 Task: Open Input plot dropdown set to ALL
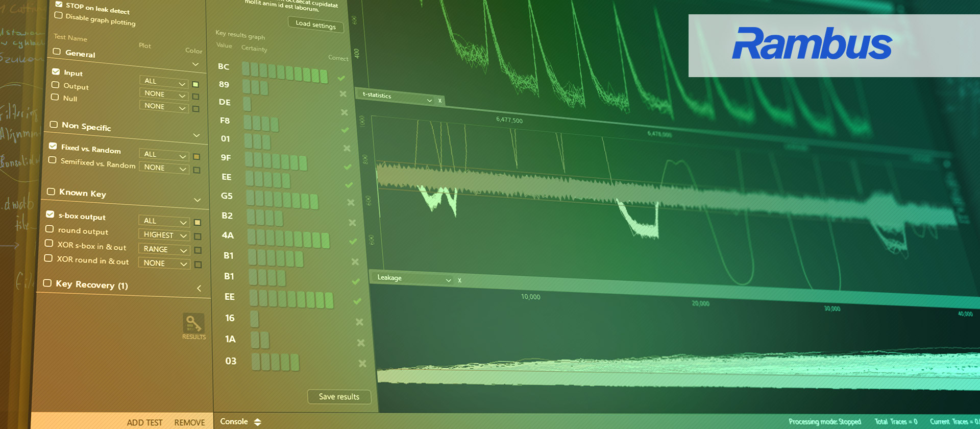click(164, 82)
